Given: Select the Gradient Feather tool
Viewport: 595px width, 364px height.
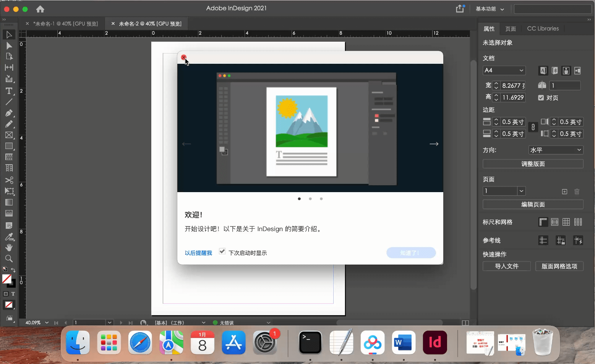Looking at the screenshot, I should click(x=9, y=214).
